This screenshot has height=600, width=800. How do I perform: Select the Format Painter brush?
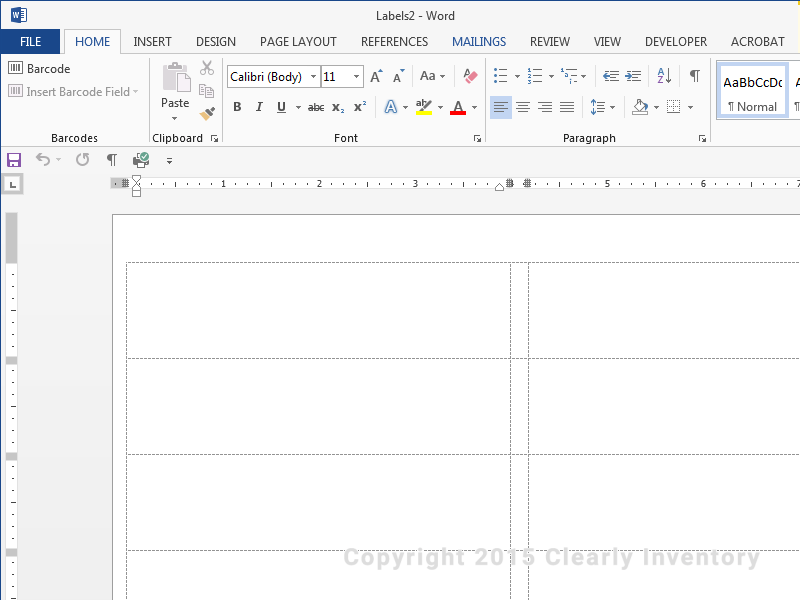pyautogui.click(x=207, y=113)
